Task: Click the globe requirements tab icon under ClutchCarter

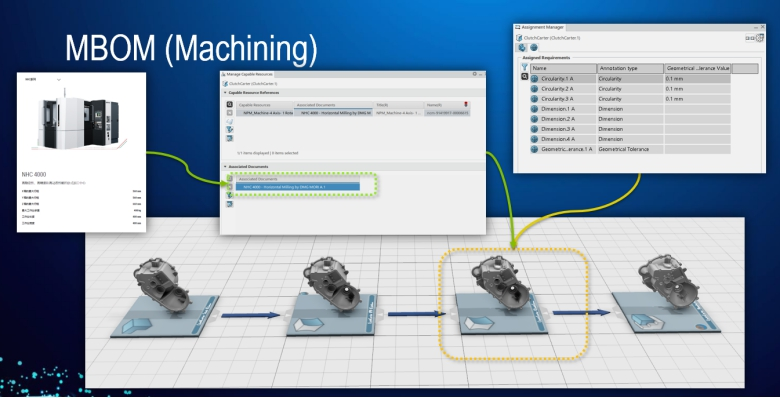Action: pos(534,48)
